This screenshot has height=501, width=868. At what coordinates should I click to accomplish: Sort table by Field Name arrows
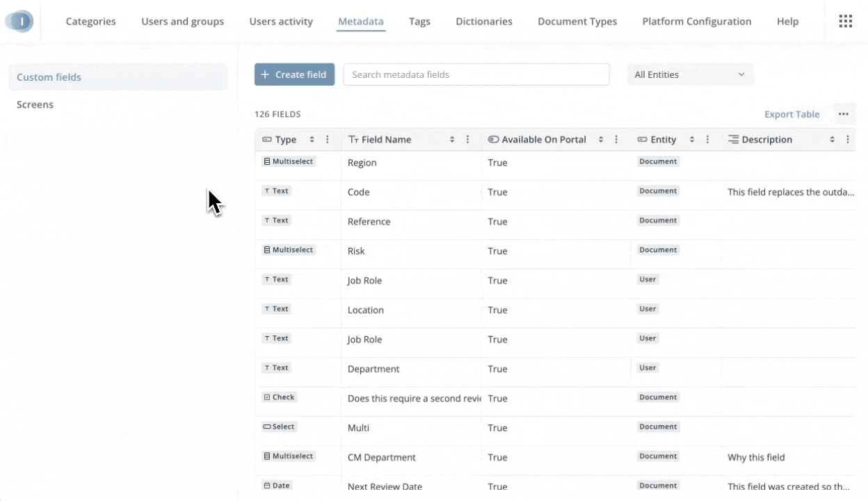point(452,140)
